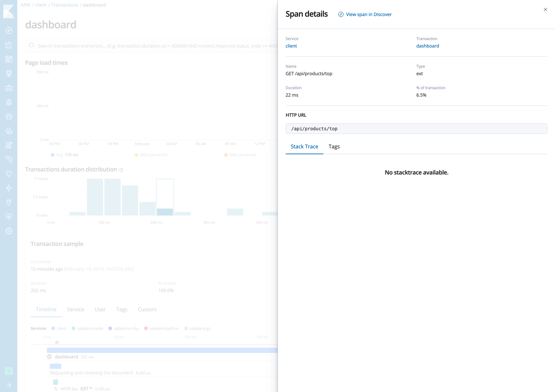555x392 pixels.
Task: Open the Visualize app icon
Action: 9,45
